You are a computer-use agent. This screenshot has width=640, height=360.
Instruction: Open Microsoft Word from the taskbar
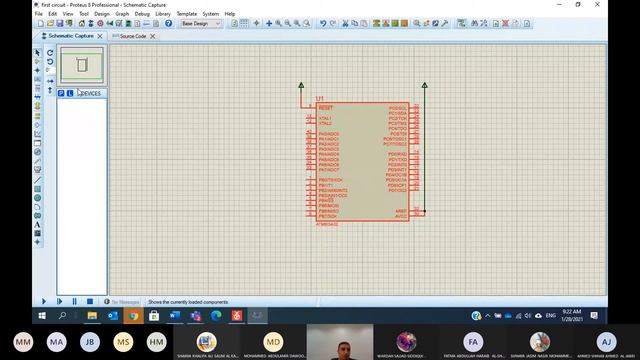pyautogui.click(x=175, y=316)
